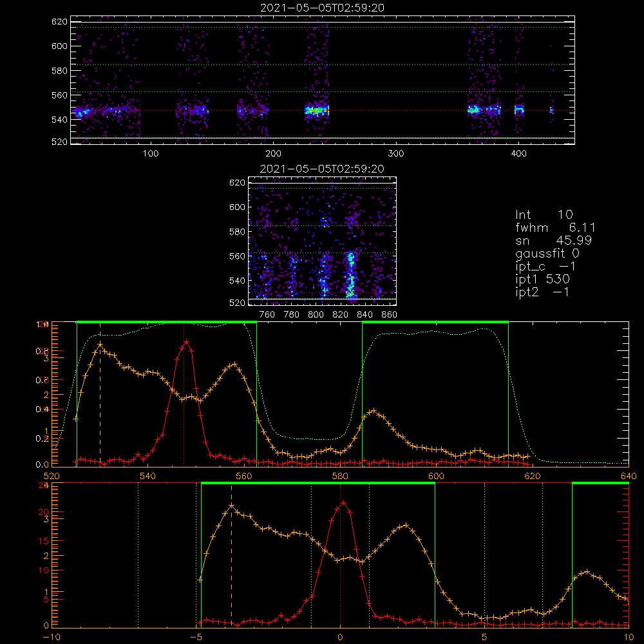Select the 'ipt_c -1' parameter line
The height and width of the screenshot is (644, 644).
point(546,267)
